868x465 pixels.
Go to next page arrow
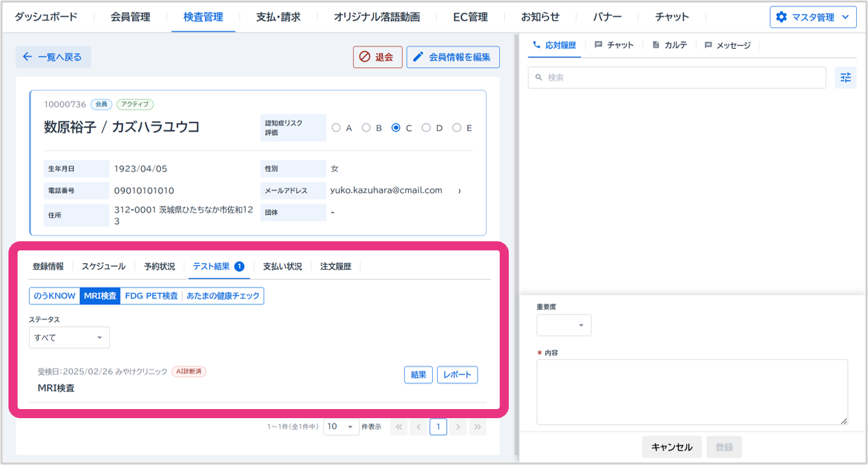(458, 427)
